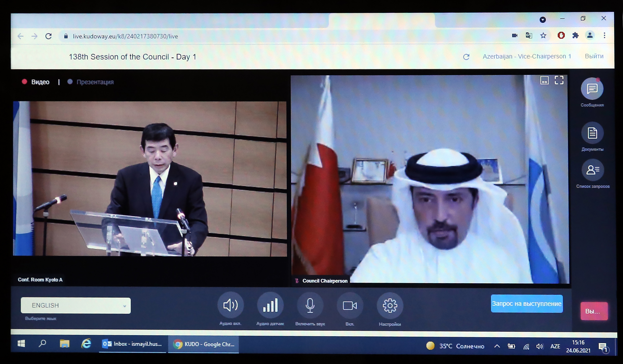Toggle the camera Вкл. button
This screenshot has width=623, height=364.
click(x=350, y=306)
